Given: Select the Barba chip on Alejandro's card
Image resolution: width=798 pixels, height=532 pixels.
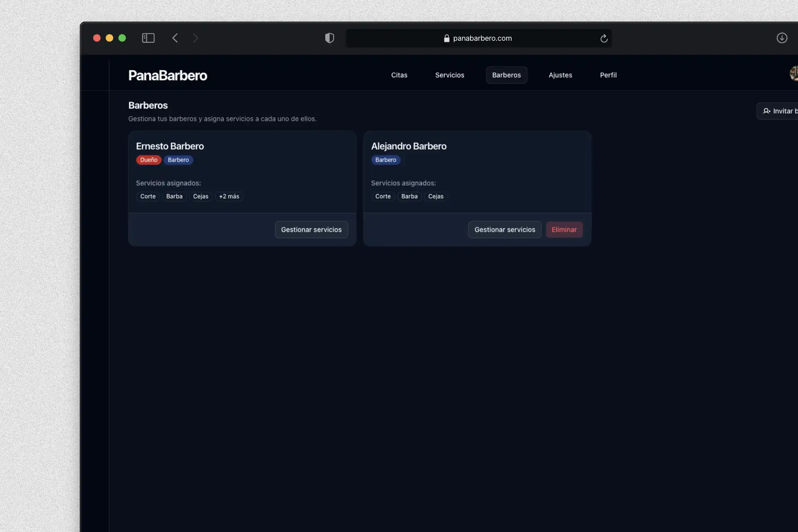Looking at the screenshot, I should click(x=409, y=196).
